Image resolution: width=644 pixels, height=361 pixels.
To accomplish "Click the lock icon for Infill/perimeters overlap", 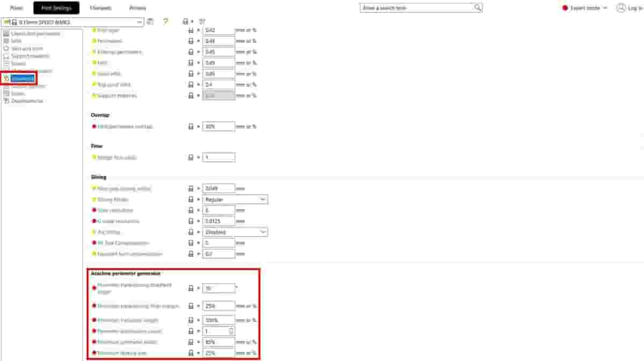I will (191, 127).
